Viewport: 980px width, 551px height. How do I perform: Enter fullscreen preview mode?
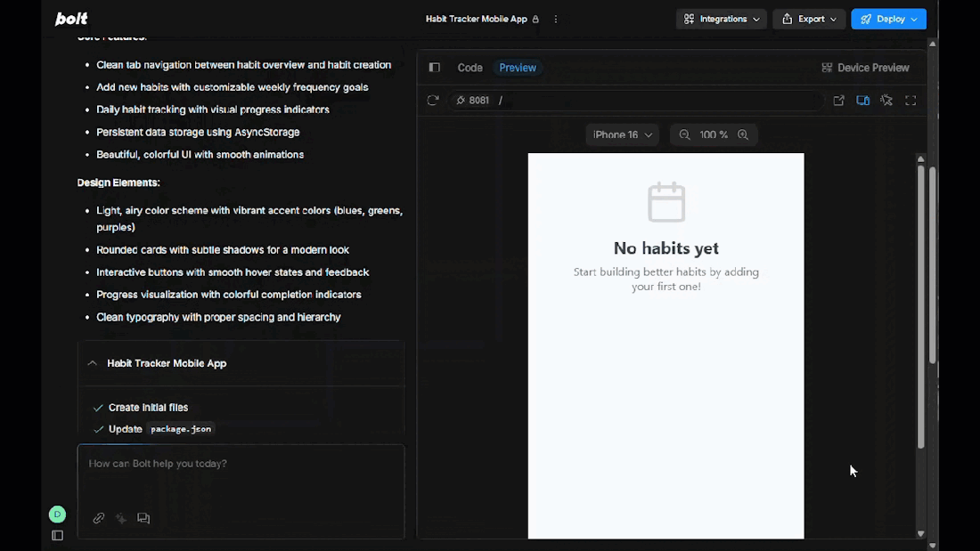pos(911,100)
